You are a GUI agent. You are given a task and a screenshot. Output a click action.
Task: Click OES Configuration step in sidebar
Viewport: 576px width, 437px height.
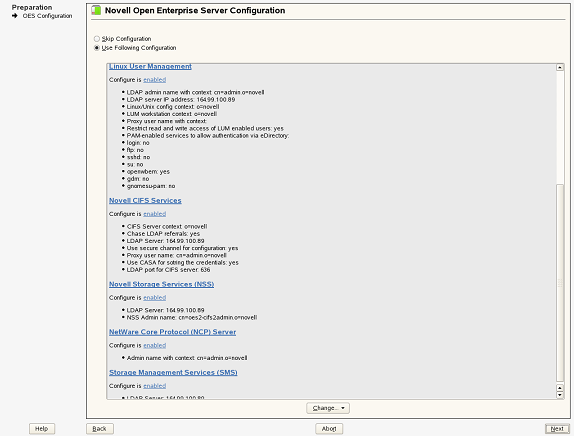[x=47, y=16]
